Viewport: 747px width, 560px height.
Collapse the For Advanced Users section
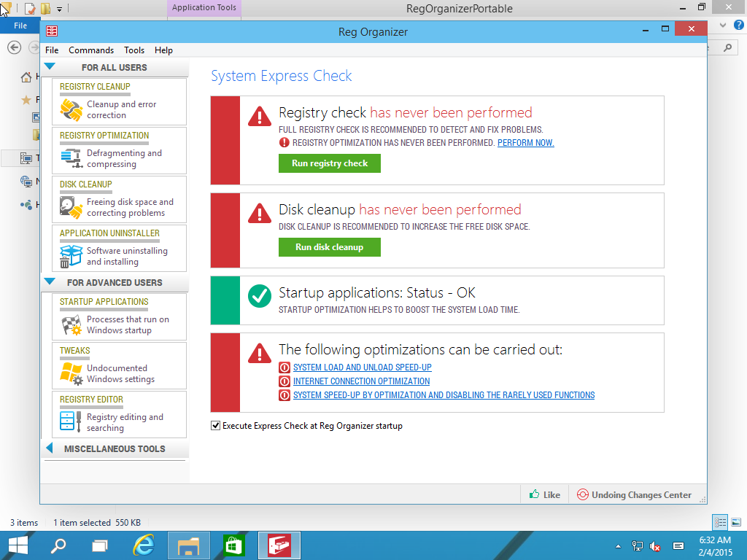[50, 282]
